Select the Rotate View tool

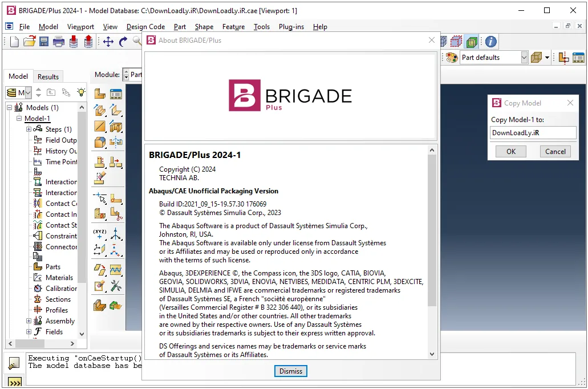(123, 41)
